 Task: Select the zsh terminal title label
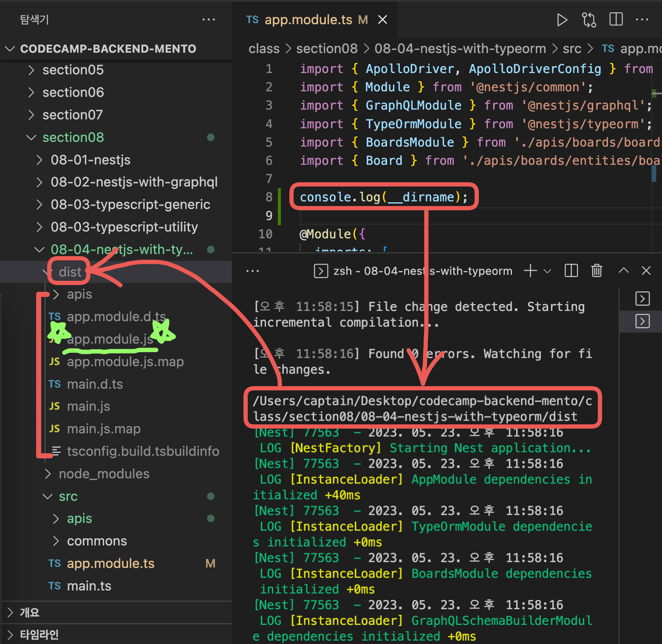pyautogui.click(x=423, y=271)
